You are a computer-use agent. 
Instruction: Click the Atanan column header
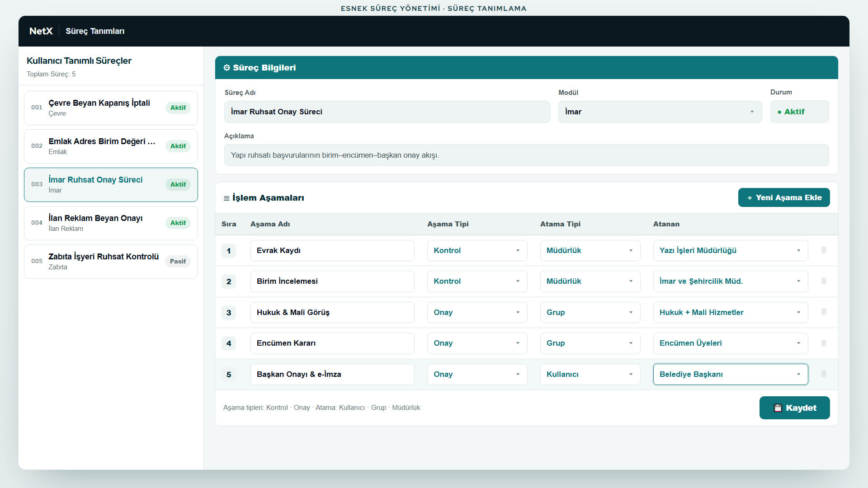pyautogui.click(x=666, y=224)
